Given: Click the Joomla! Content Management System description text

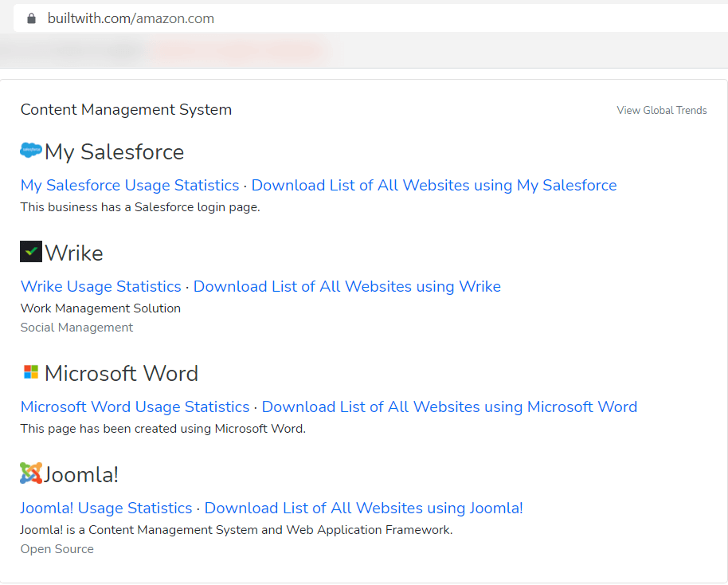Looking at the screenshot, I should pos(237,530).
